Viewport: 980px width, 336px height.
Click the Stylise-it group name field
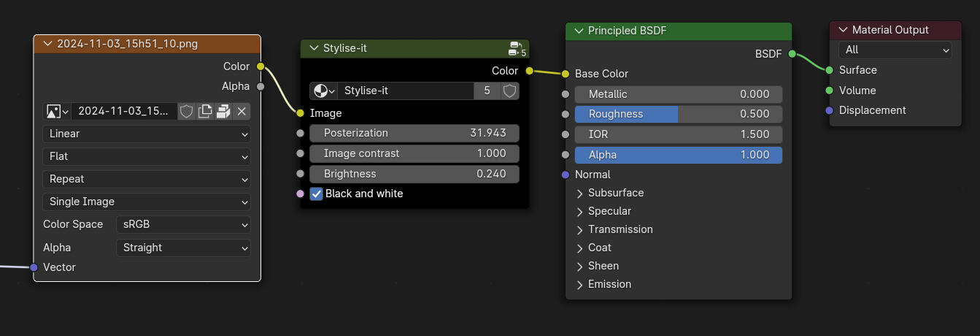pos(405,91)
